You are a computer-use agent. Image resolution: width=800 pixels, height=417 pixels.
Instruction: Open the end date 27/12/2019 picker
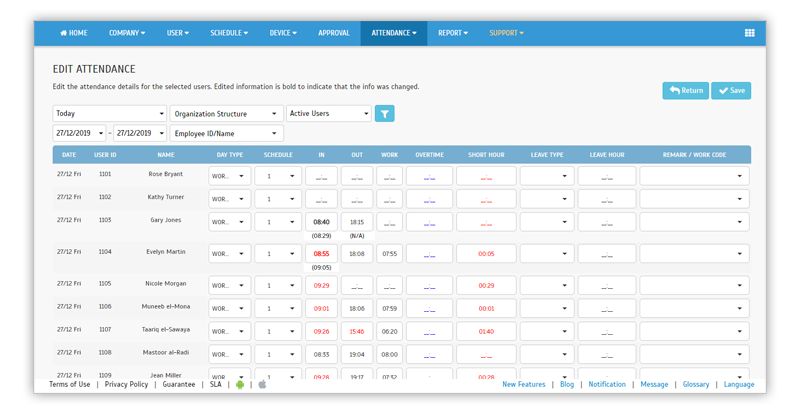140,133
